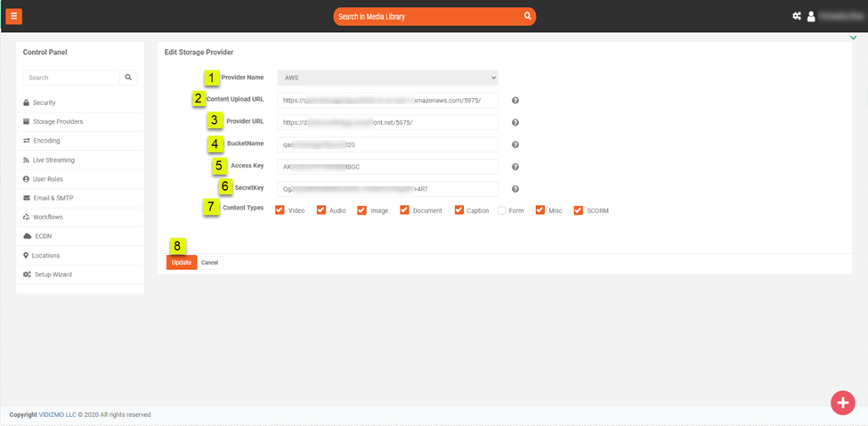
Task: Open the user profile icon
Action: 811,16
